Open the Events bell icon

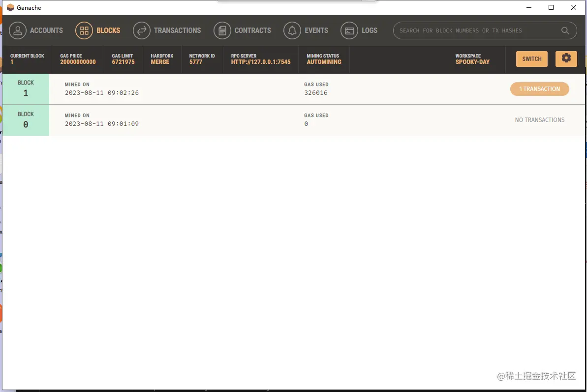pos(292,30)
